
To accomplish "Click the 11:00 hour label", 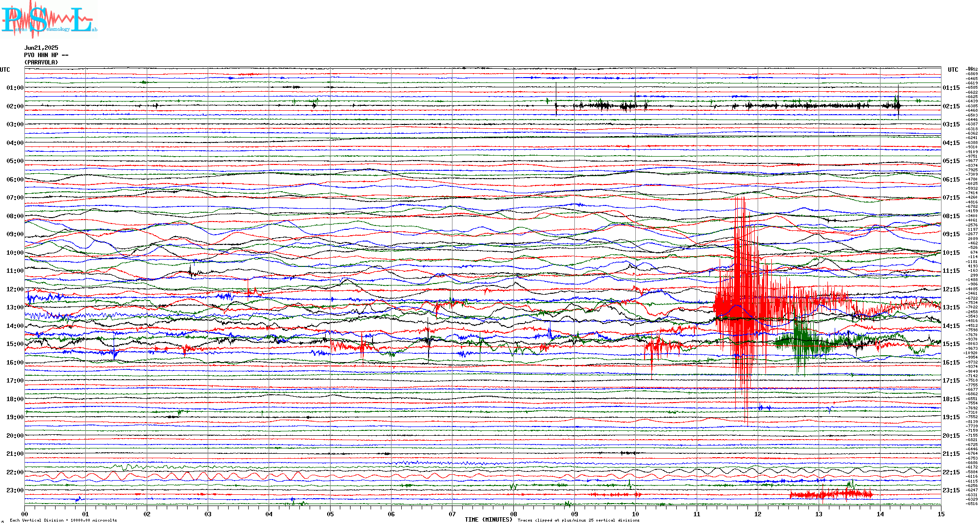I will click(x=15, y=271).
